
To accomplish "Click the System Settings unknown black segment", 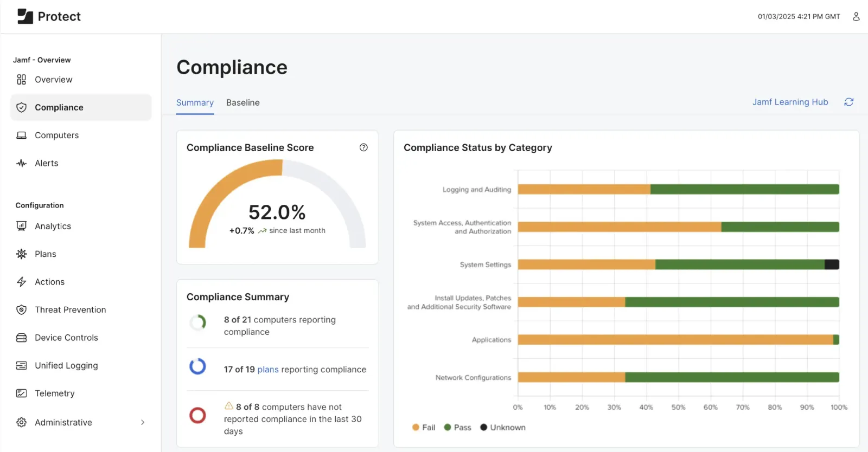I will click(832, 264).
